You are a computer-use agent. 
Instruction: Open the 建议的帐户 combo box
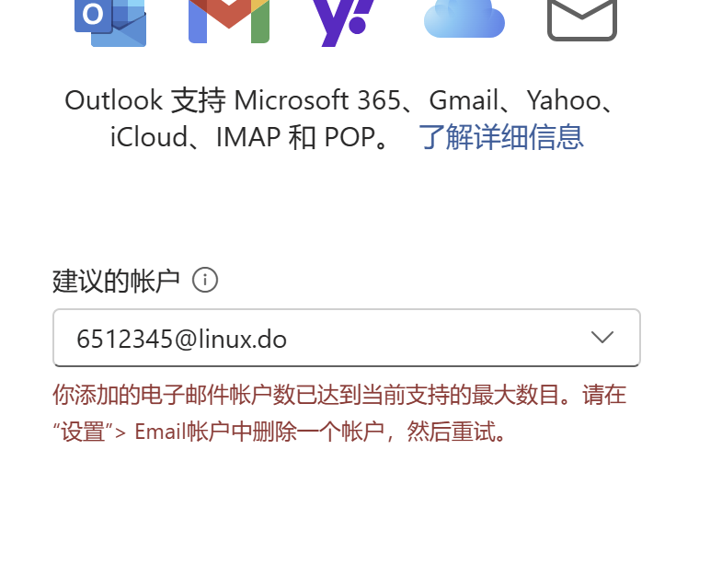click(346, 338)
